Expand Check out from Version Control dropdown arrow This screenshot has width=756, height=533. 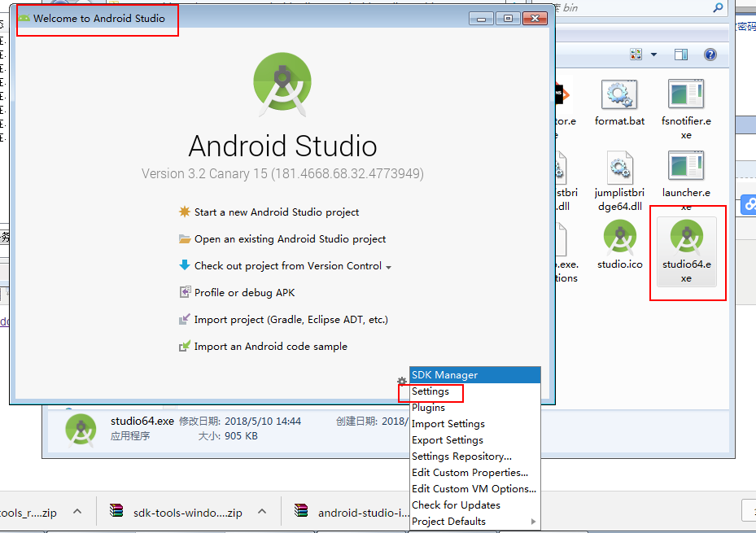389,267
